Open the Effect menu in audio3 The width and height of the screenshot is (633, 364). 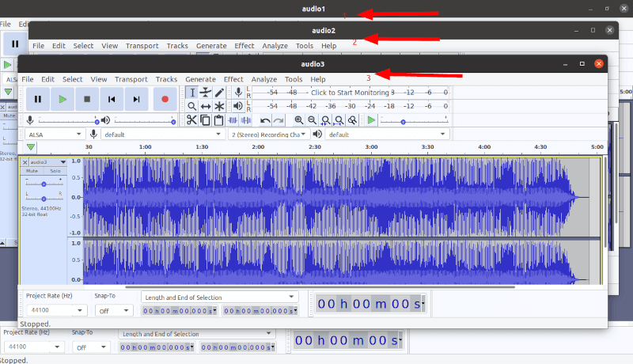[x=233, y=79]
